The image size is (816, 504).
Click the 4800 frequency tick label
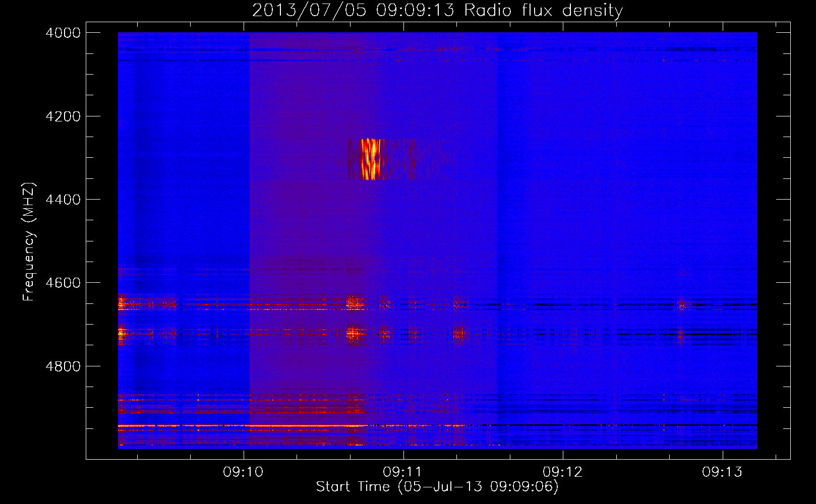pos(63,366)
